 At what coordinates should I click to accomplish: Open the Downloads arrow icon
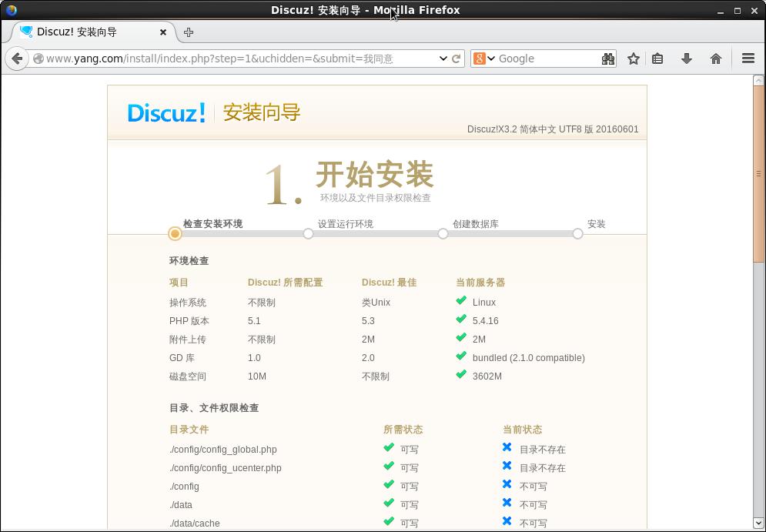pyautogui.click(x=687, y=58)
